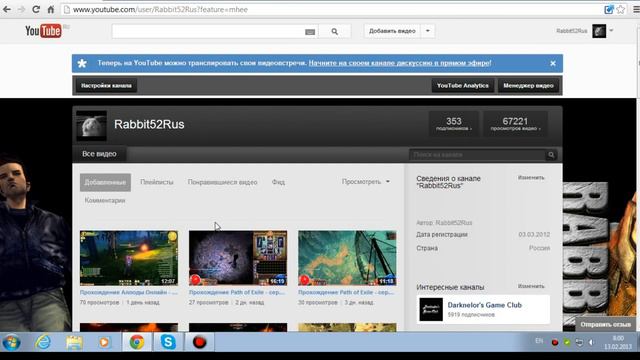The image size is (640, 360).
Task: Click the Отправить отзыв feedback button
Action: (605, 324)
